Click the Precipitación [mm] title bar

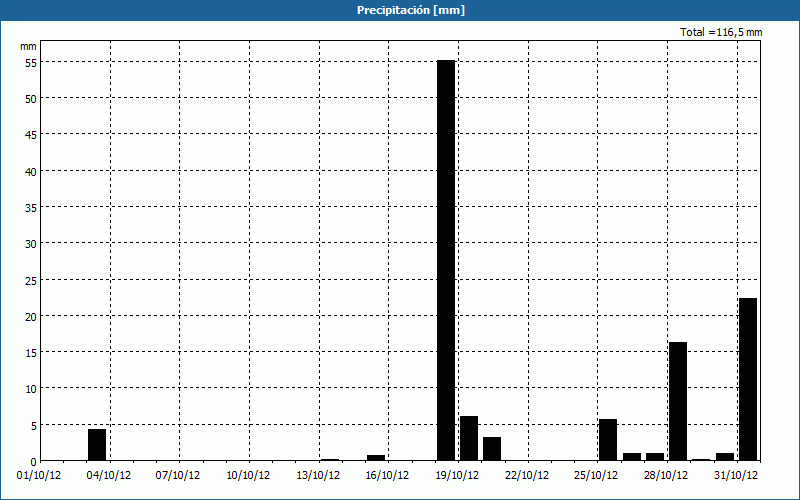[400, 10]
